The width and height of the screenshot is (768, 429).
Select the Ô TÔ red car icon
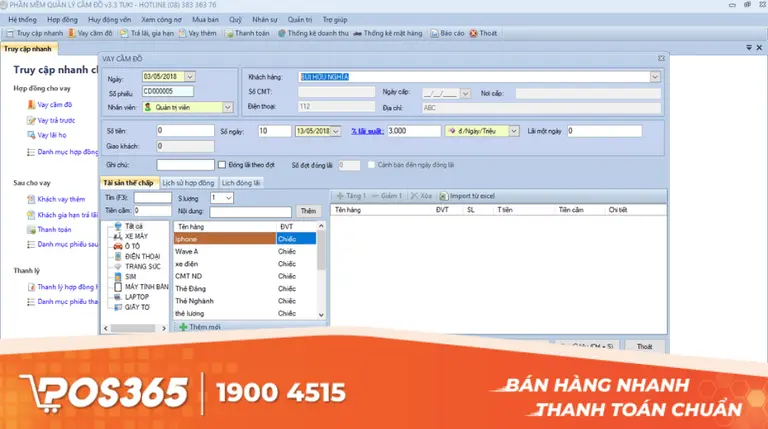(x=118, y=246)
